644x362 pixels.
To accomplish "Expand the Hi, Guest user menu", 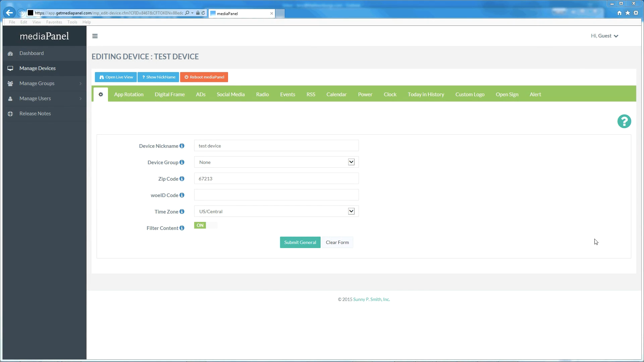I will point(604,36).
